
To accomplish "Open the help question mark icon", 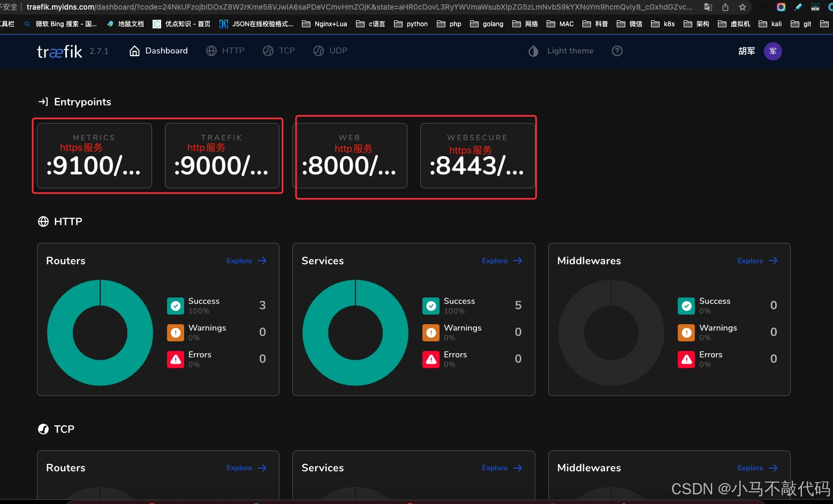I will (x=617, y=51).
